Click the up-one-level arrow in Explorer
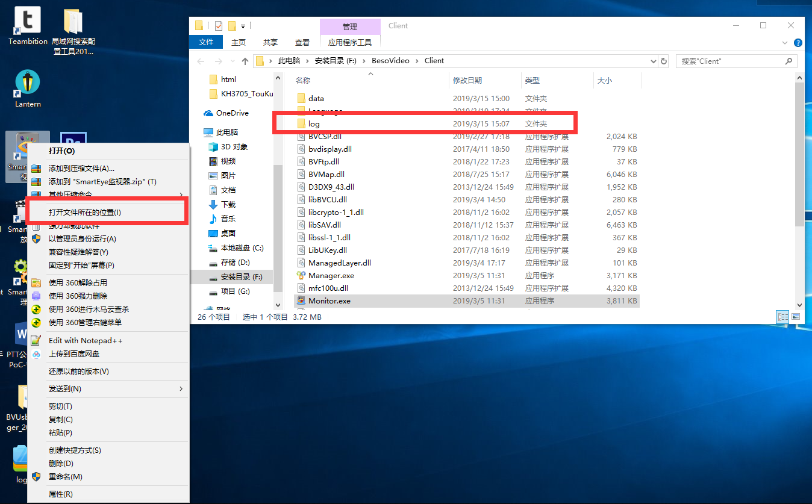 (245, 61)
